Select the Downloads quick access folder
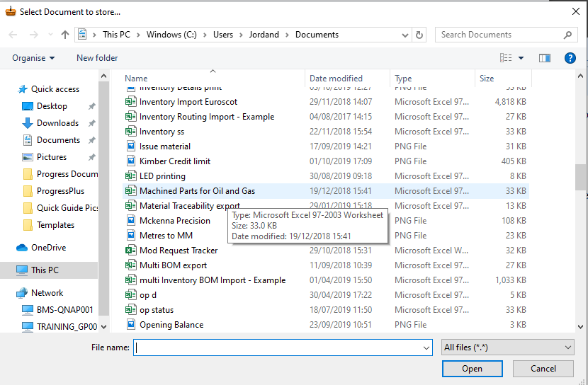588x385 pixels. 57,123
